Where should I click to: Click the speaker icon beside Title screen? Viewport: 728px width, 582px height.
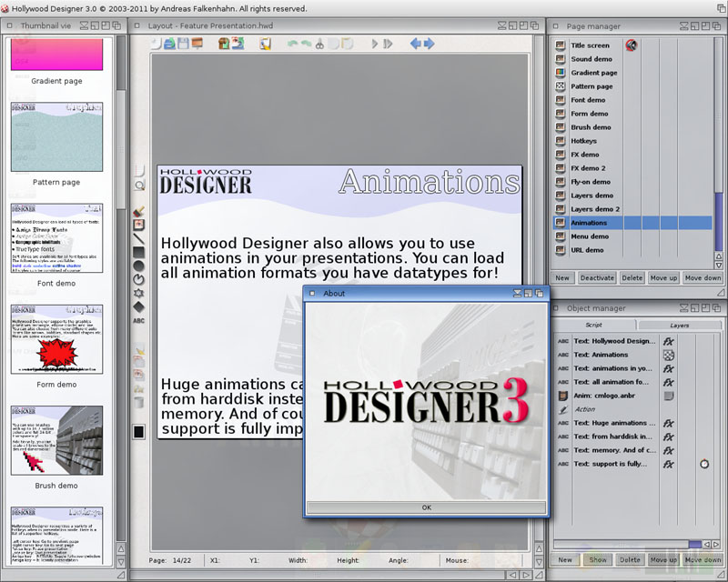click(x=631, y=45)
